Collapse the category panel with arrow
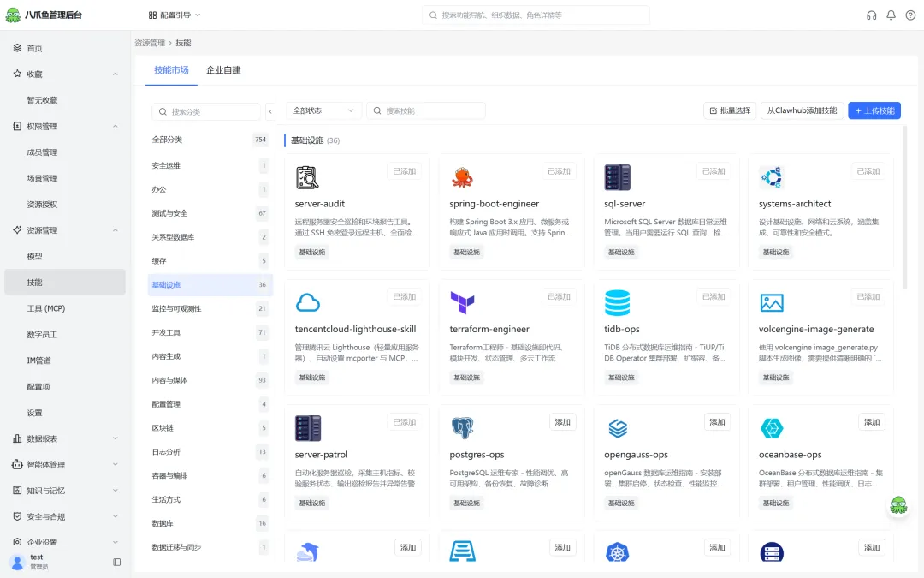 [x=270, y=111]
